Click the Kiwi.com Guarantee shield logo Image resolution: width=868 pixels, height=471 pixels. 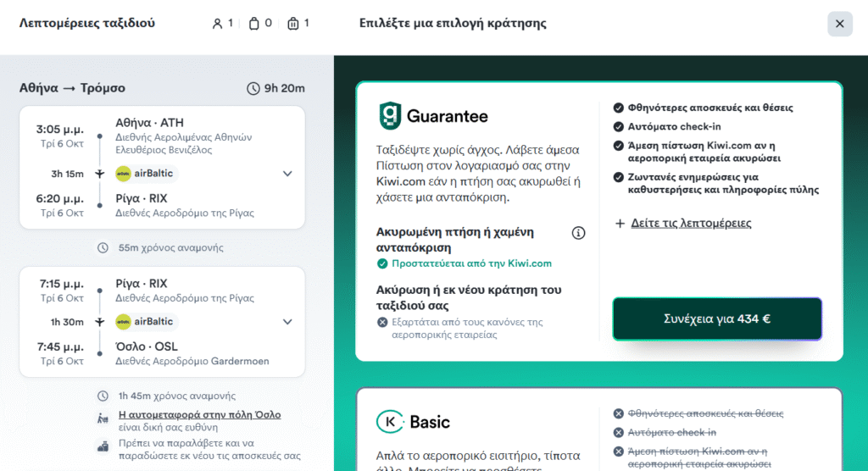pyautogui.click(x=389, y=116)
